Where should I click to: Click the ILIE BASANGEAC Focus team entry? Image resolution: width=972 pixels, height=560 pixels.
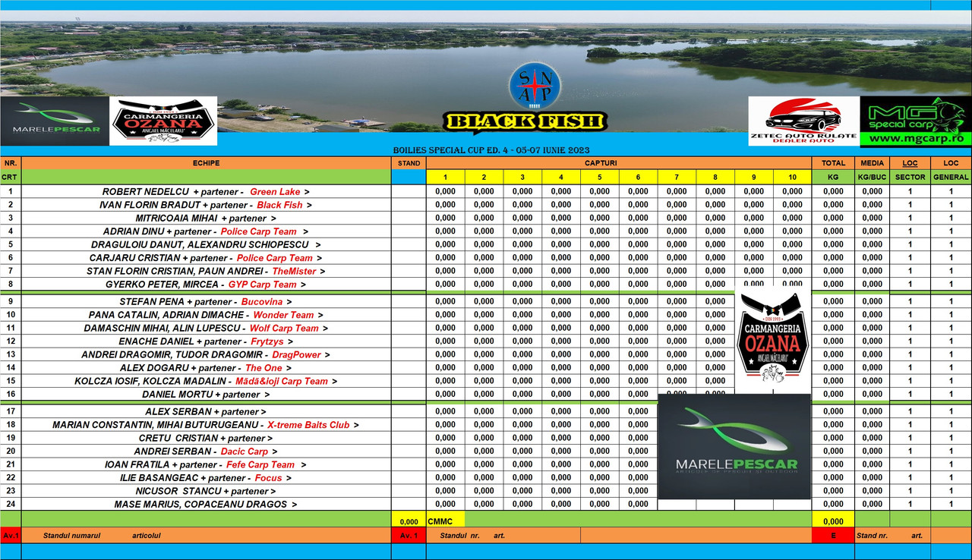pyautogui.click(x=206, y=478)
